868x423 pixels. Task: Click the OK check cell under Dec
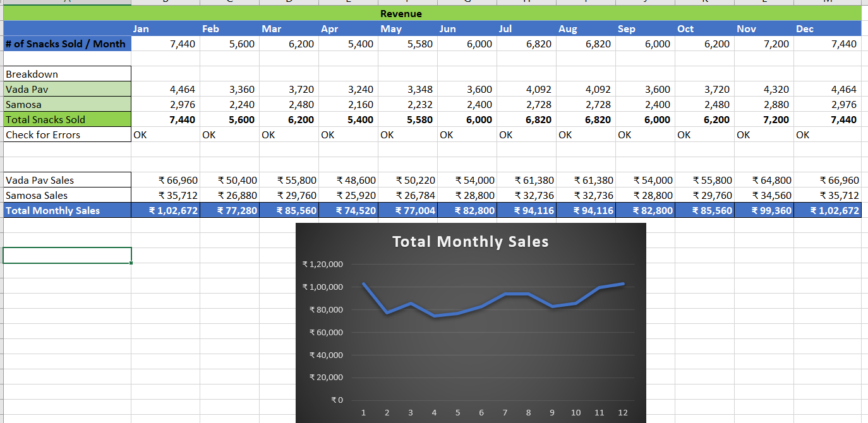click(828, 134)
